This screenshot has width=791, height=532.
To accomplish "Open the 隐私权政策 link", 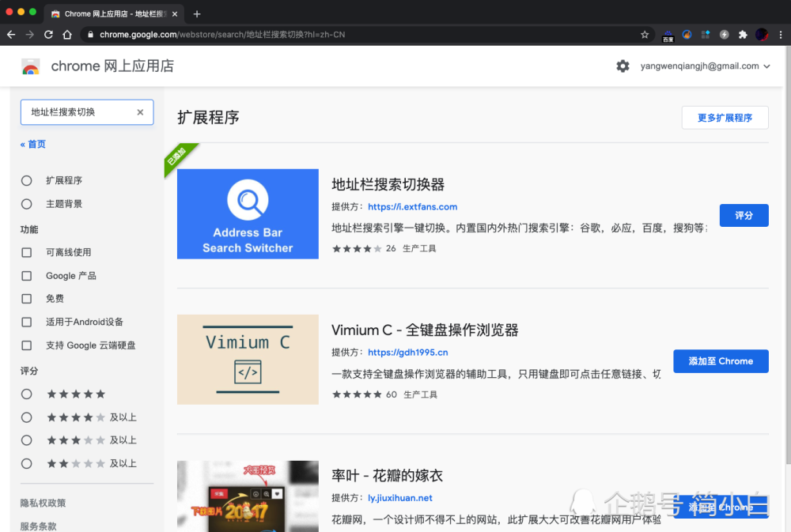I will coord(43,503).
